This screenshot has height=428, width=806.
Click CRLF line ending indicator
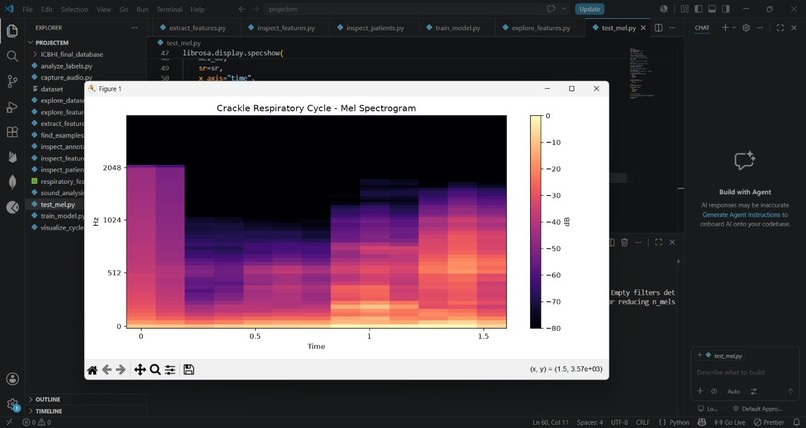(643, 422)
